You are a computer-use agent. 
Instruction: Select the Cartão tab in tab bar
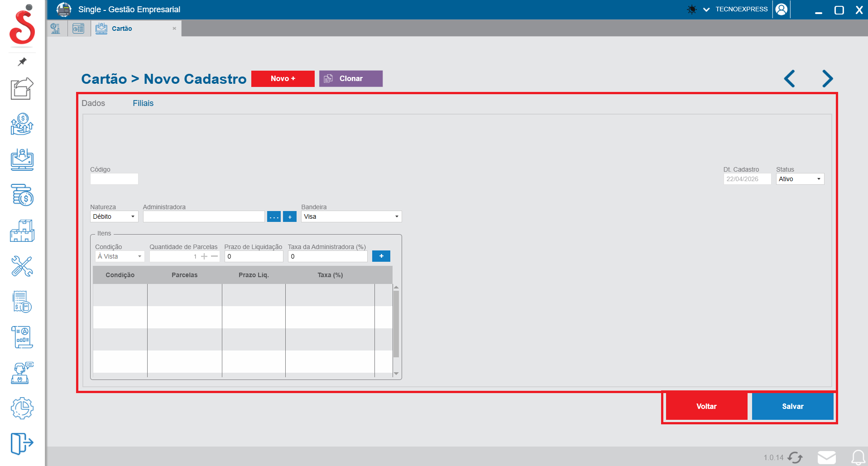(x=122, y=29)
